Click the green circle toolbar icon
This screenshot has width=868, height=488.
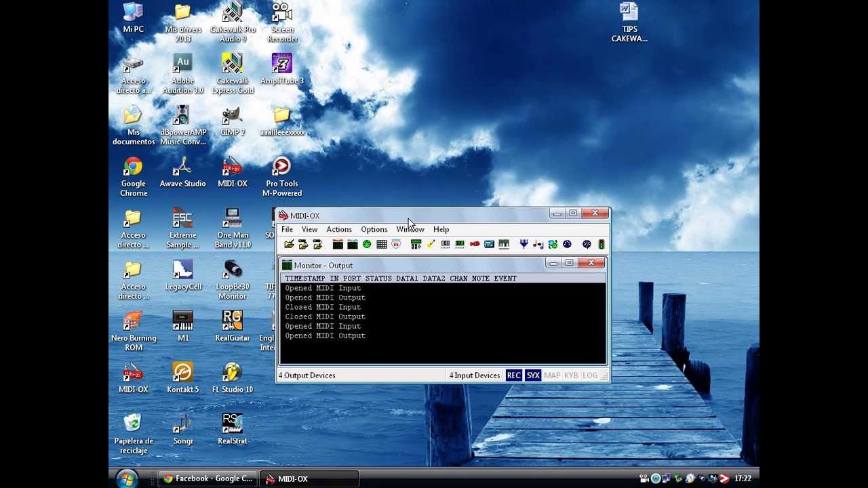(367, 244)
